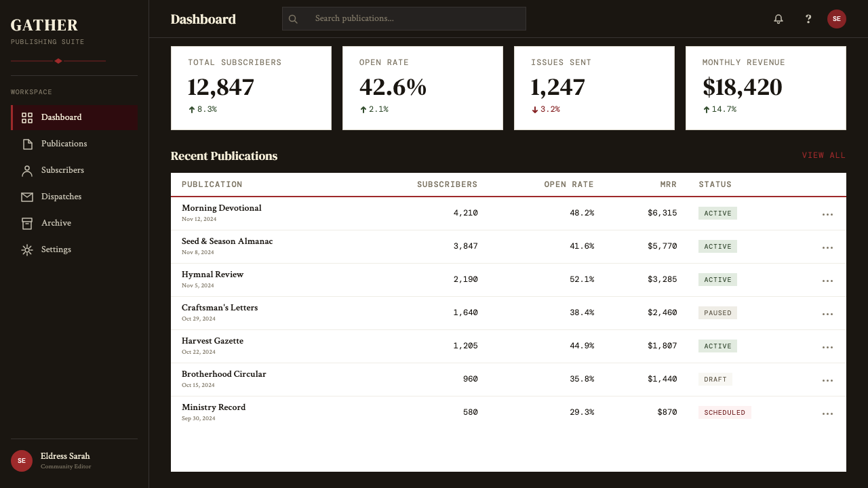
Task: Click the Dashboard grid icon in sidebar
Action: tap(27, 118)
